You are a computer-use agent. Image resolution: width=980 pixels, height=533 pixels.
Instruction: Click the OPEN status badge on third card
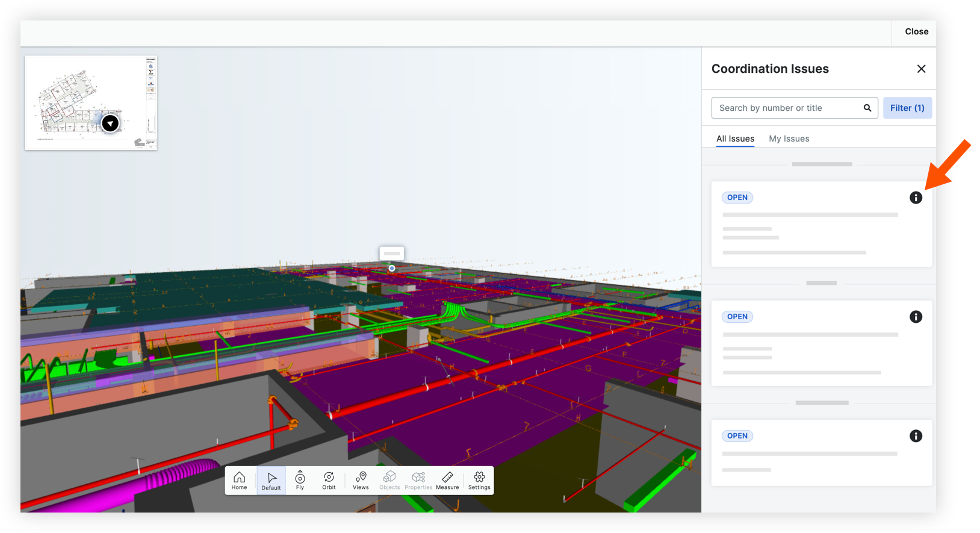click(737, 436)
